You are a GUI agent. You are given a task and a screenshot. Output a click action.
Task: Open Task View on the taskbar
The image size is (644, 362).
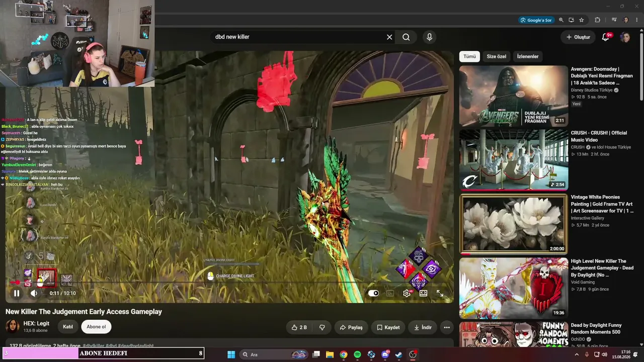(x=316, y=354)
